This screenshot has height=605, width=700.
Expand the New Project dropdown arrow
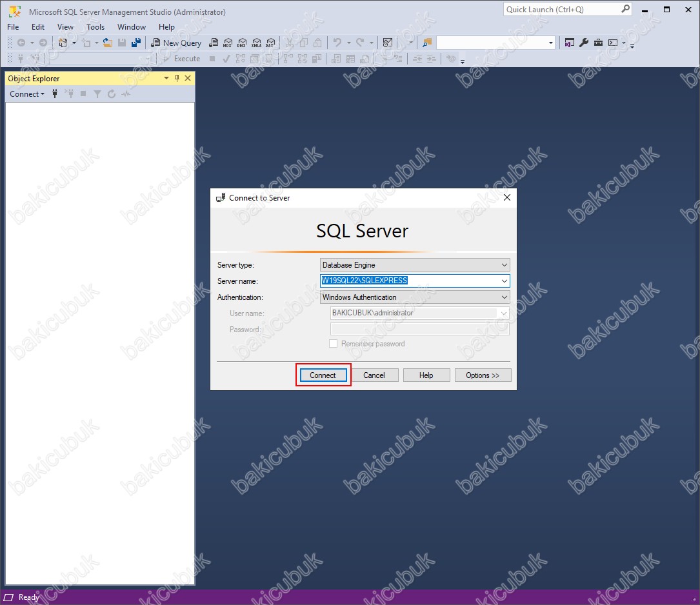pyautogui.click(x=74, y=43)
